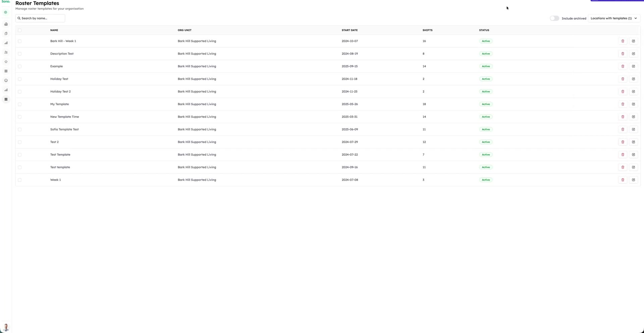The height and width of the screenshot is (333, 644).
Task: Sort by the NAME column header
Action: [x=54, y=30]
